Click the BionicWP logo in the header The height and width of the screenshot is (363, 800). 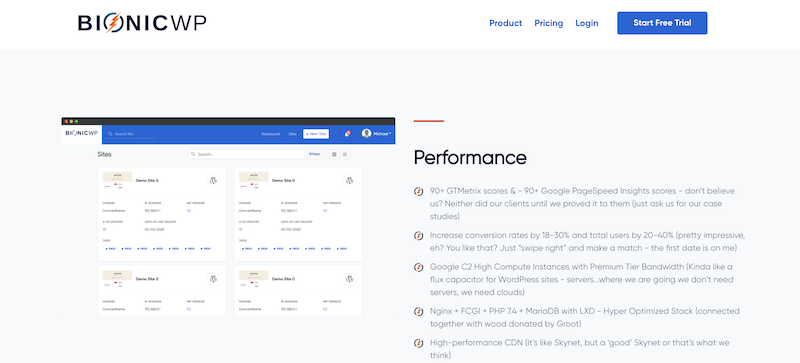(142, 23)
